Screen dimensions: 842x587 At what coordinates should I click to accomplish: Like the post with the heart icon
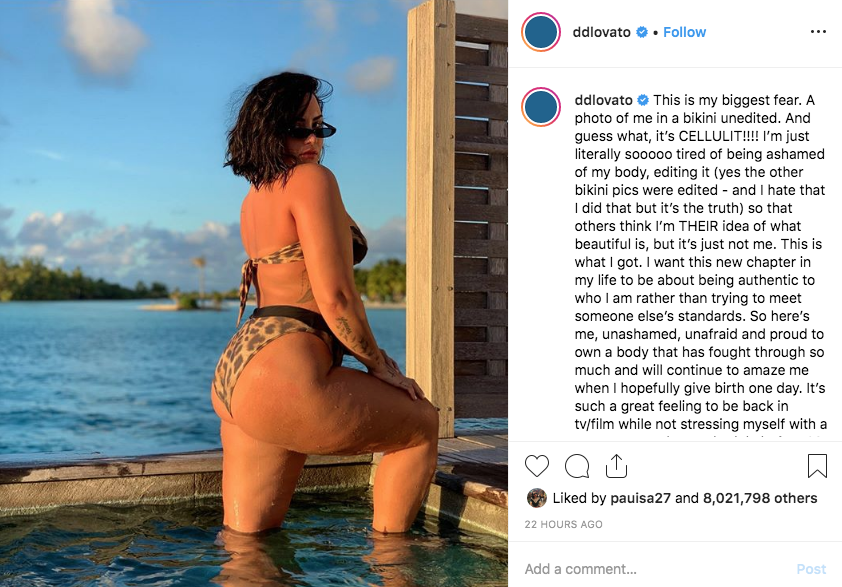click(x=536, y=466)
